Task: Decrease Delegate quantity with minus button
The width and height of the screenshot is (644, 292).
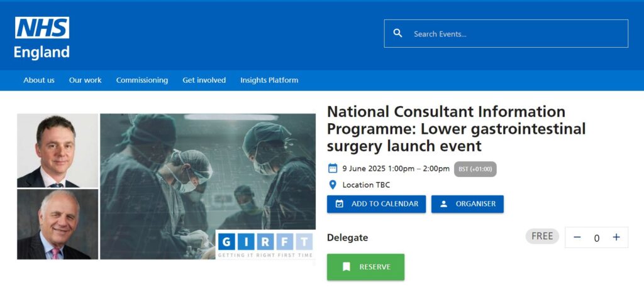Action: pos(577,237)
